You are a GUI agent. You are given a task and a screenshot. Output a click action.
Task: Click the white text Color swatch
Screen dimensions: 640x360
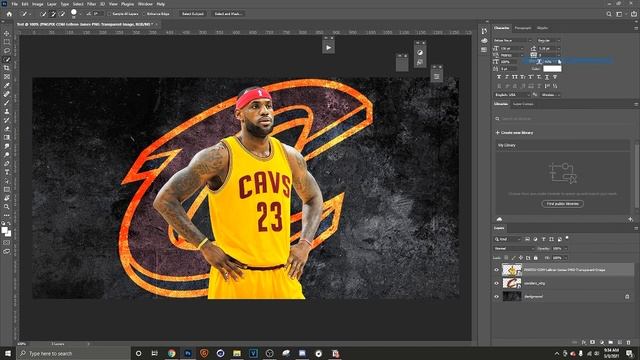[x=552, y=69]
